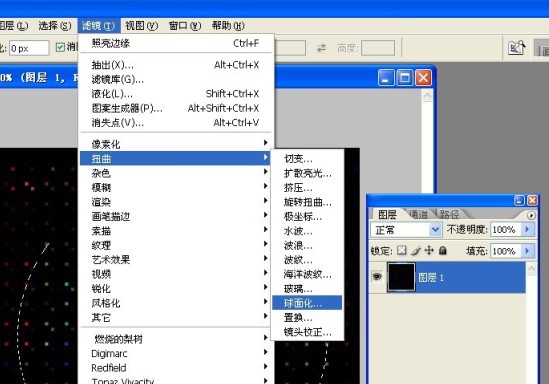Select 波纹... ripple filter

tap(307, 260)
